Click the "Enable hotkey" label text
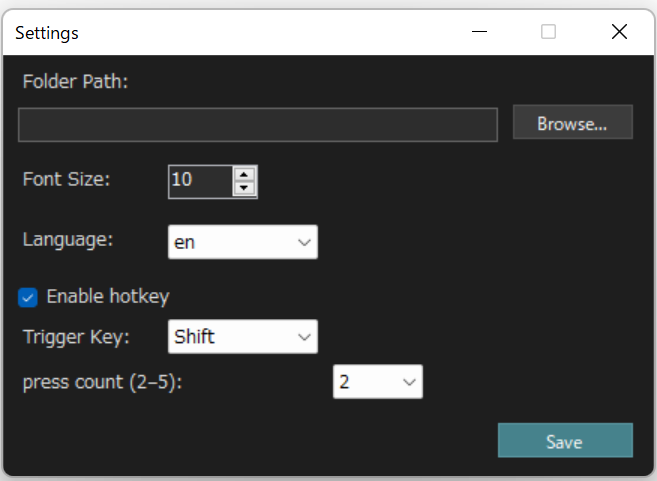This screenshot has height=481, width=657. coord(108,296)
